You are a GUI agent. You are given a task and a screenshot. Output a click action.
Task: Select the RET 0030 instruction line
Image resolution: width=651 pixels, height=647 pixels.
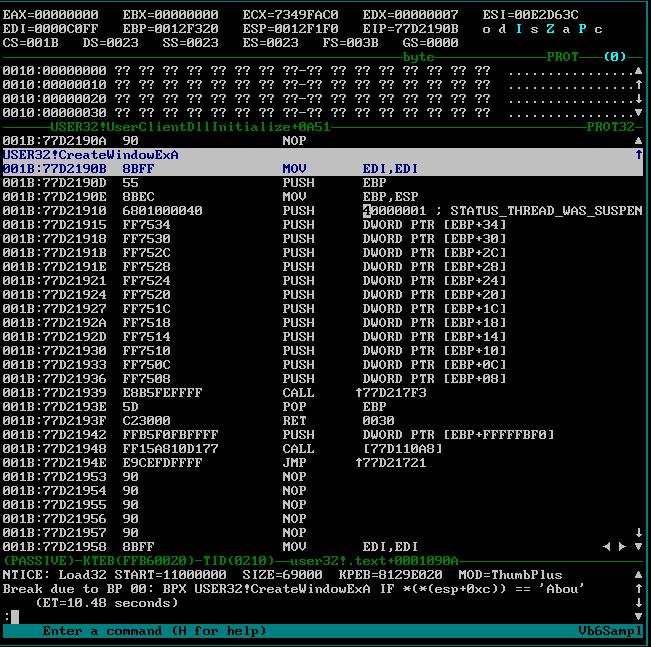coord(323,421)
